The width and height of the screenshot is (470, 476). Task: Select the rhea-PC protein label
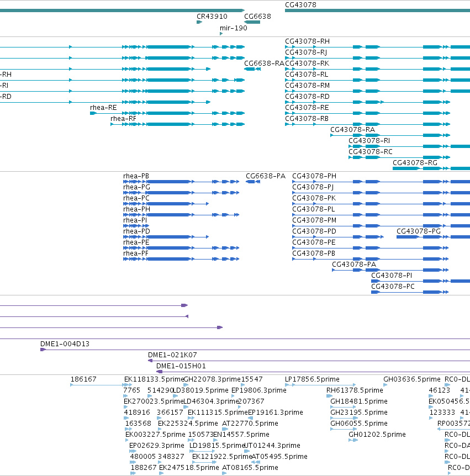click(136, 198)
